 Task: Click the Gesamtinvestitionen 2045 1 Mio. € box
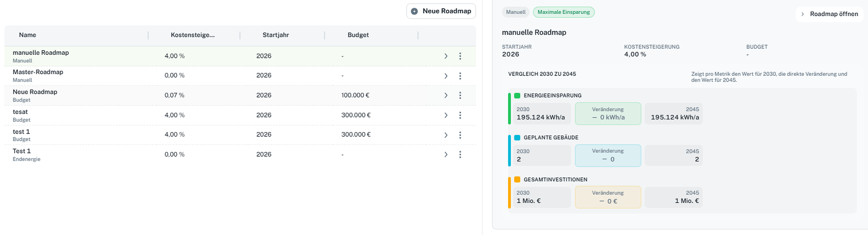674,197
